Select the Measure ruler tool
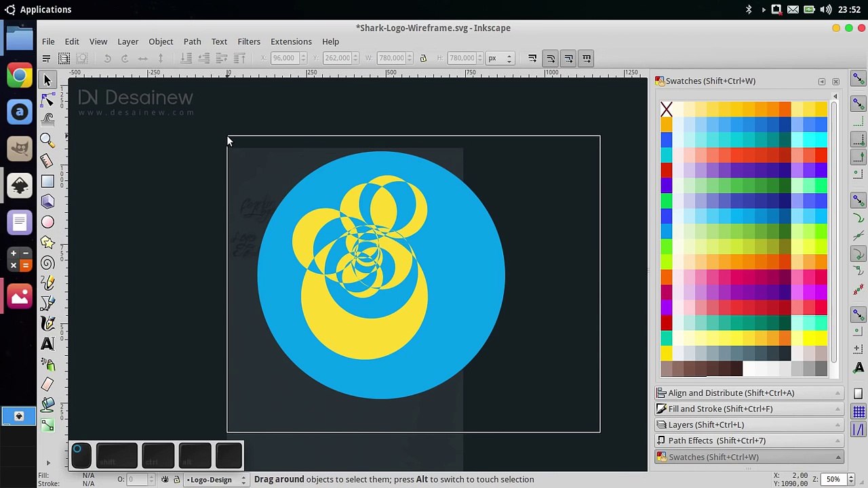This screenshot has height=488, width=868. coord(47,161)
